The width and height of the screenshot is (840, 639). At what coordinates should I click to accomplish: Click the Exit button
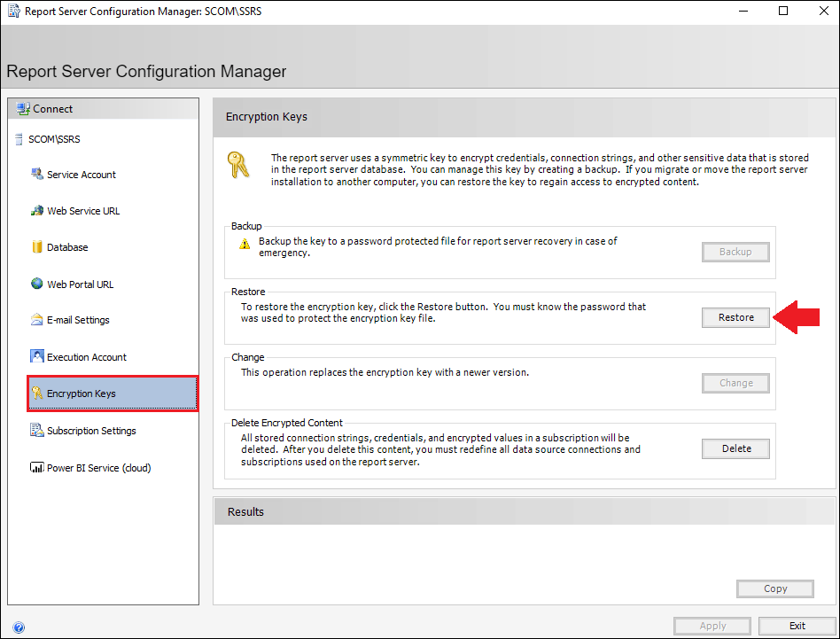tap(797, 626)
